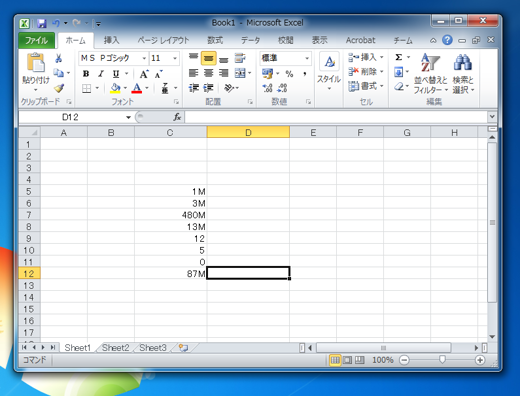Image resolution: width=520 pixels, height=396 pixels.
Task: Open the font name dropdown
Action: coord(144,58)
